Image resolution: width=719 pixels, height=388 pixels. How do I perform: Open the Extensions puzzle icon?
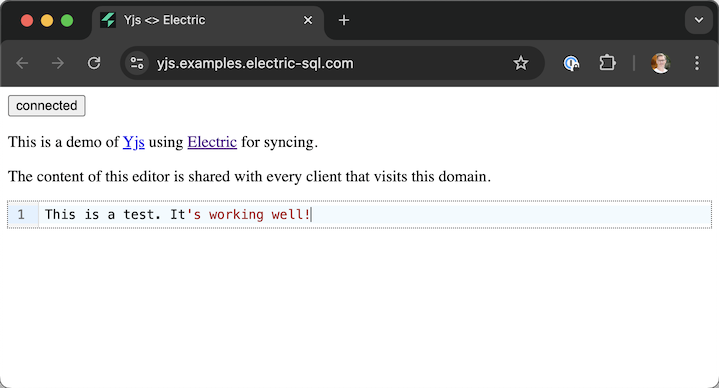coord(608,63)
